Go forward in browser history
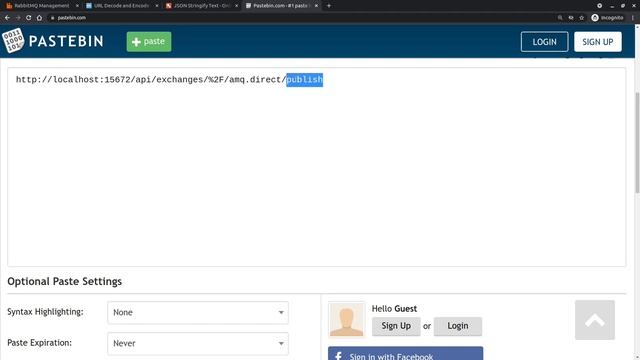Viewport: 640px width, 360px height. click(18, 18)
